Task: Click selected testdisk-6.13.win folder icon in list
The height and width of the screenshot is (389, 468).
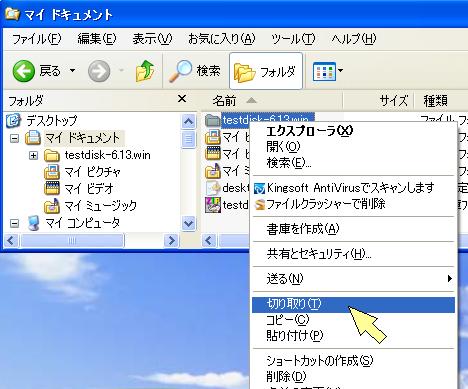Action: tap(212, 120)
